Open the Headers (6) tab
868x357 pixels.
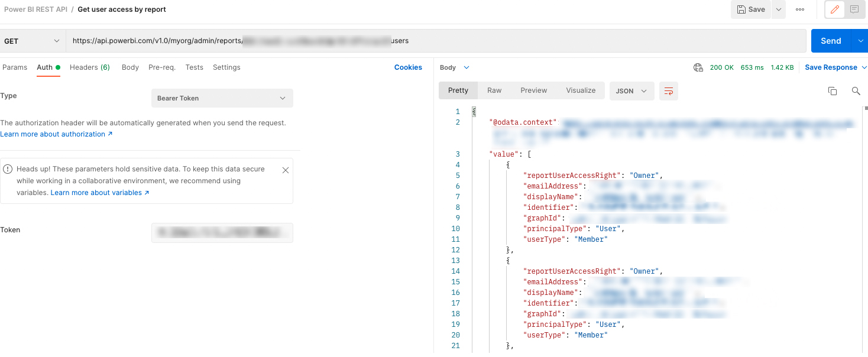coord(90,67)
